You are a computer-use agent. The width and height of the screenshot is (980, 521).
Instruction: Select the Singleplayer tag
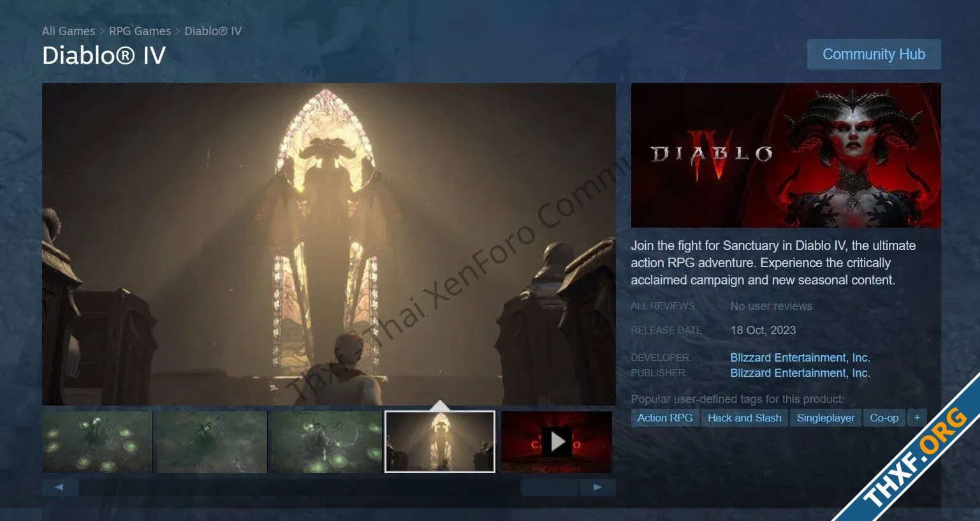click(826, 418)
